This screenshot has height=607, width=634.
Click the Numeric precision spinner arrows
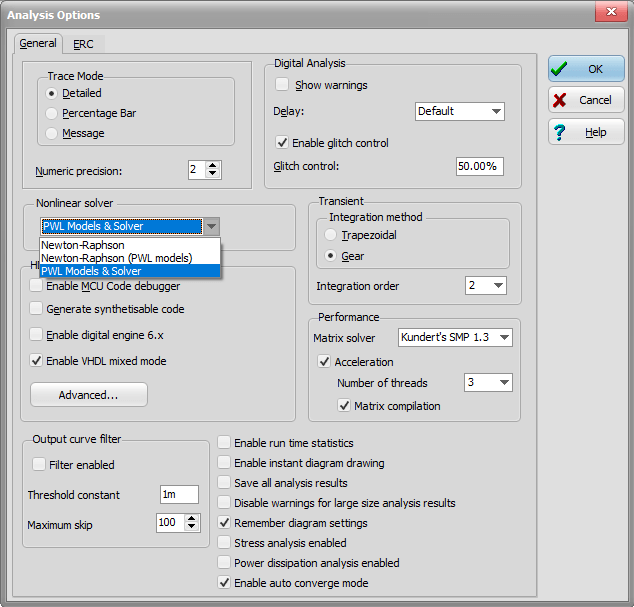tap(213, 170)
